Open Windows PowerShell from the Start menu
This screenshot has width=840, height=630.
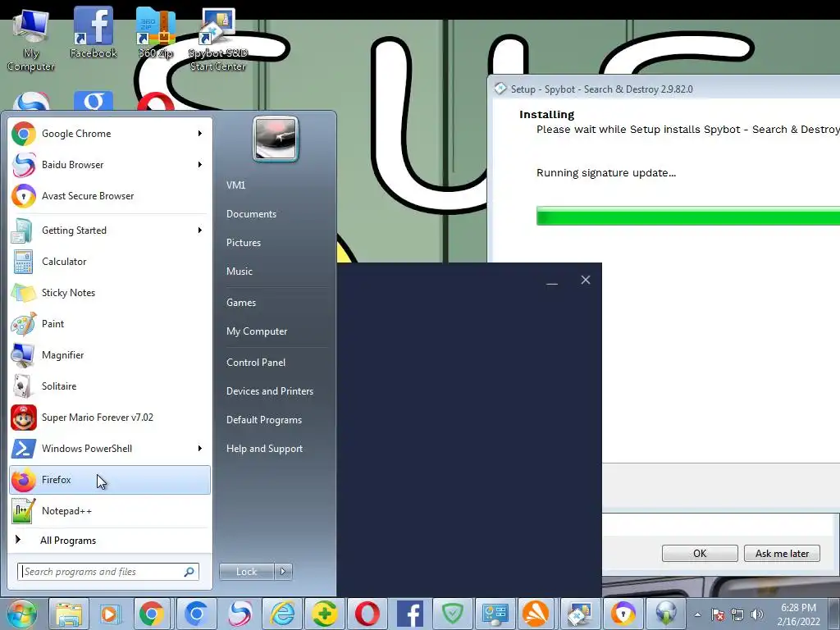(110, 449)
